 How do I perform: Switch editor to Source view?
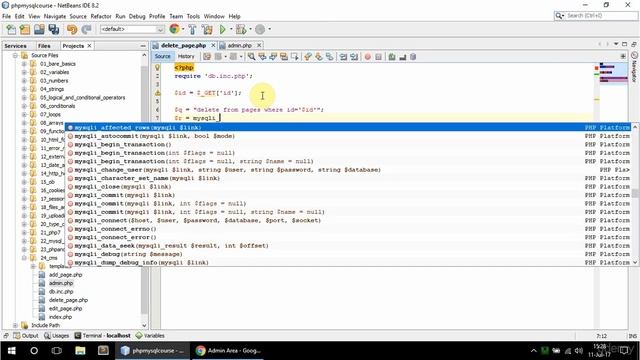(162, 56)
